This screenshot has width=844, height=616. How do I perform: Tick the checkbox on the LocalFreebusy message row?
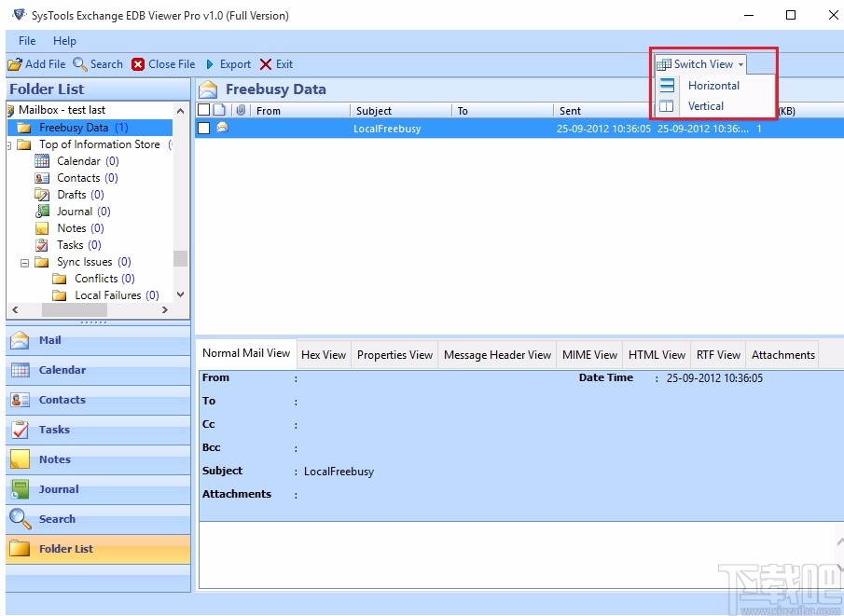pyautogui.click(x=202, y=129)
